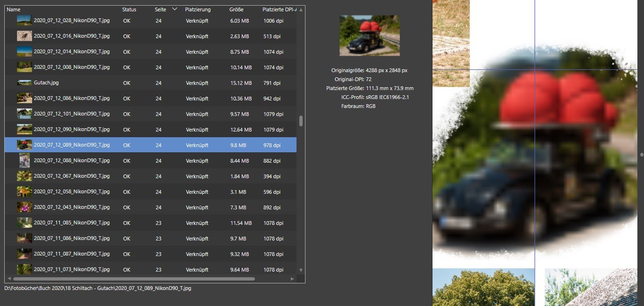Click the Platzierte DPI column header

click(280, 9)
